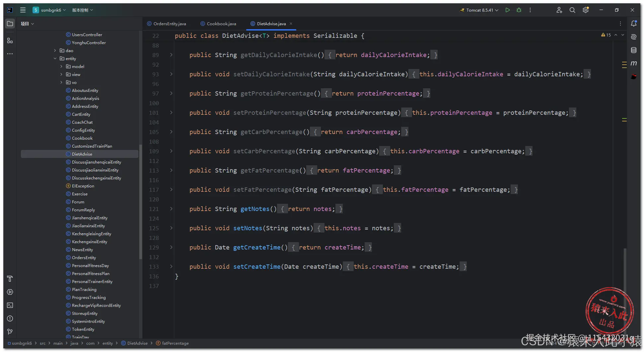Image resolution: width=644 pixels, height=352 pixels.
Task: Expand folded setCreateTime method at line 133
Action: (171, 266)
